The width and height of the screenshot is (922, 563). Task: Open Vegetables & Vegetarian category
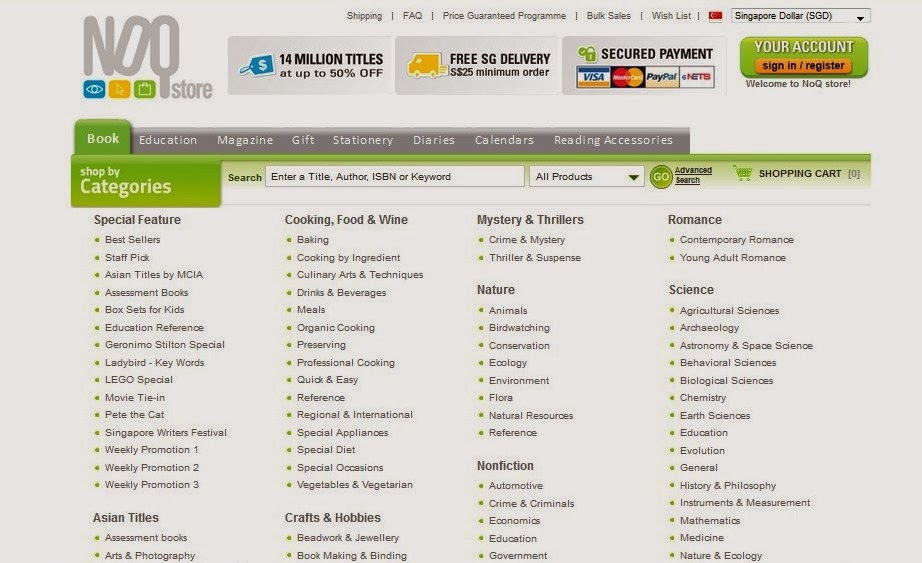click(x=355, y=485)
